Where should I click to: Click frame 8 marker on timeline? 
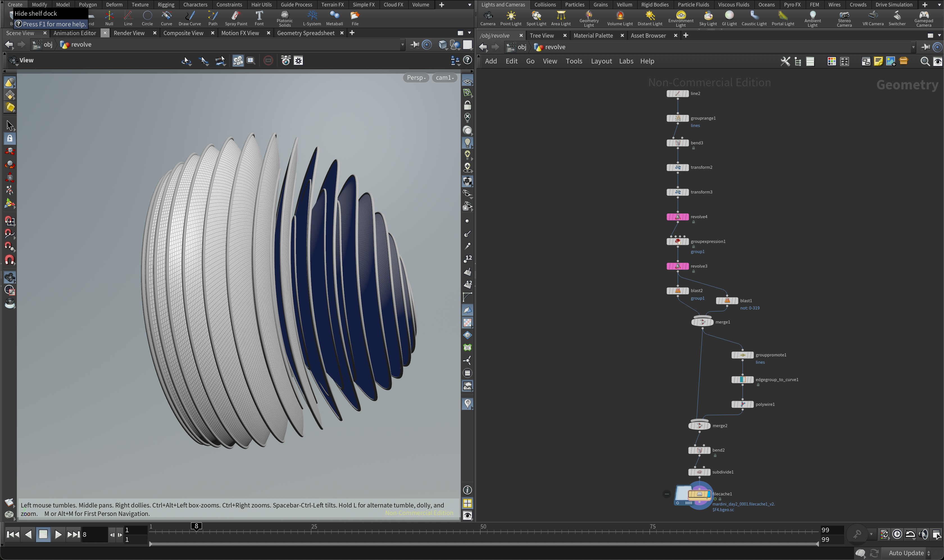(196, 526)
